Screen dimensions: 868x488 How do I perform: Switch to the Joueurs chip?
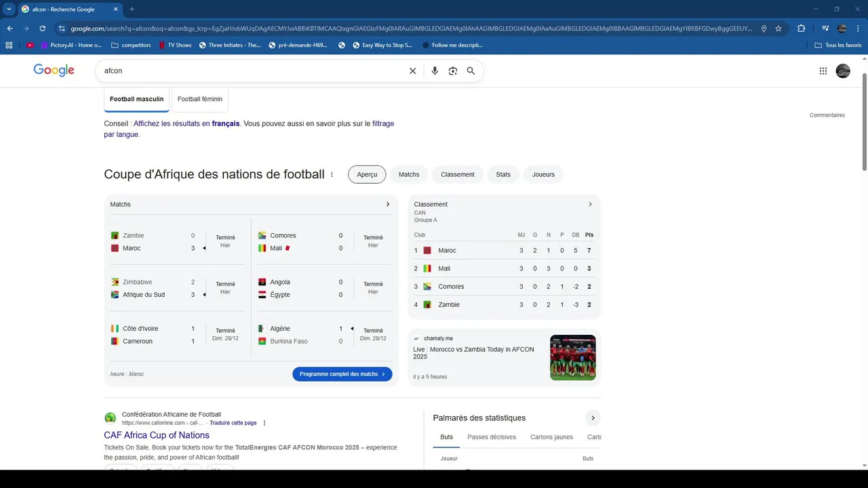[543, 174]
